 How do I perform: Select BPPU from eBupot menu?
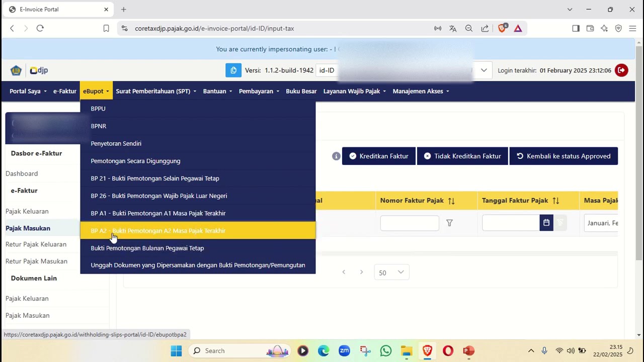pyautogui.click(x=198, y=109)
